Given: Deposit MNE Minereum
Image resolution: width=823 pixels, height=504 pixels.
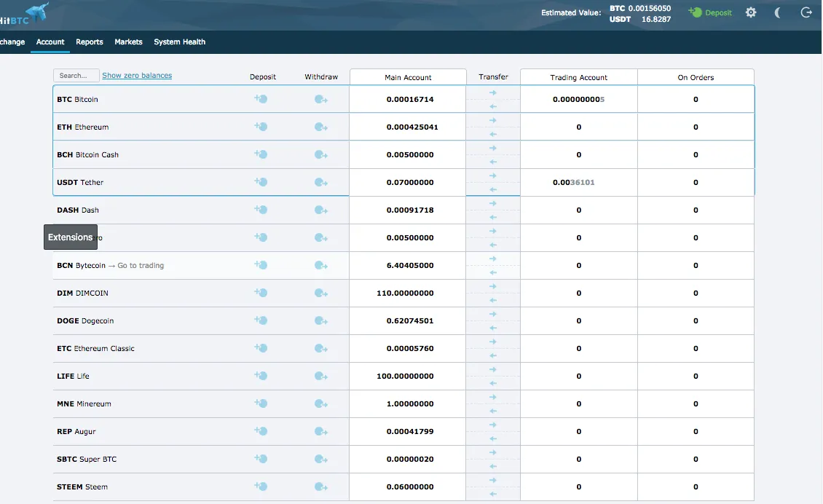Looking at the screenshot, I should pos(261,403).
